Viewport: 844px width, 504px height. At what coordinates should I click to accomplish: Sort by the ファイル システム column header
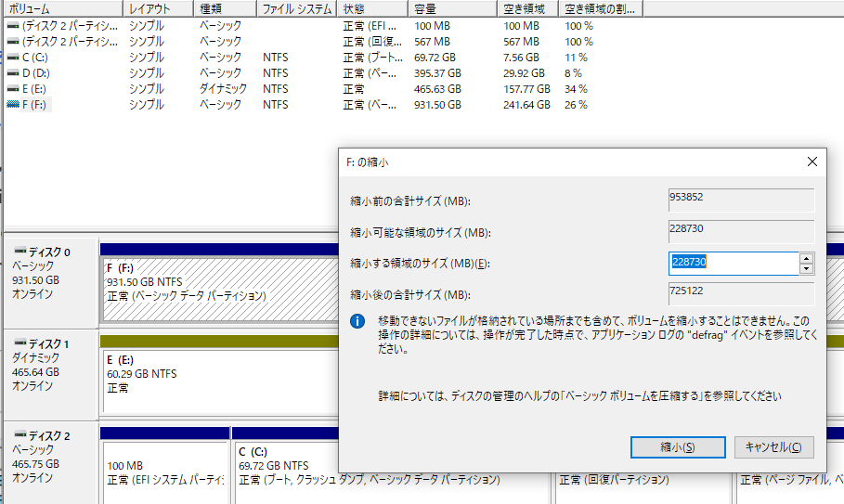tap(296, 8)
